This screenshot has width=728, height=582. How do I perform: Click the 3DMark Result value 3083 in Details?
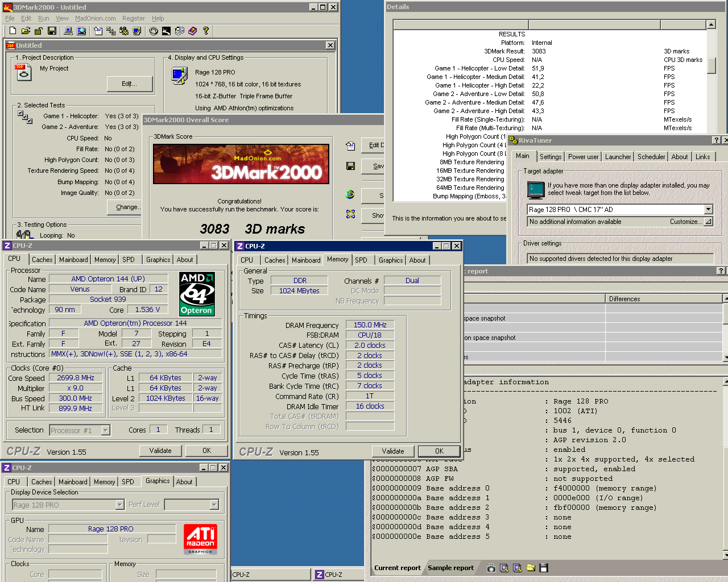(539, 51)
